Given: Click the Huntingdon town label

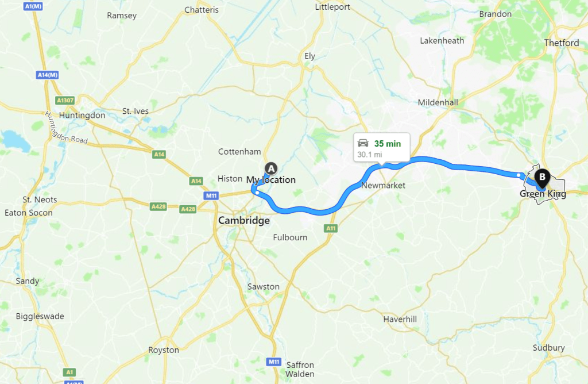Looking at the screenshot, I should 82,115.
